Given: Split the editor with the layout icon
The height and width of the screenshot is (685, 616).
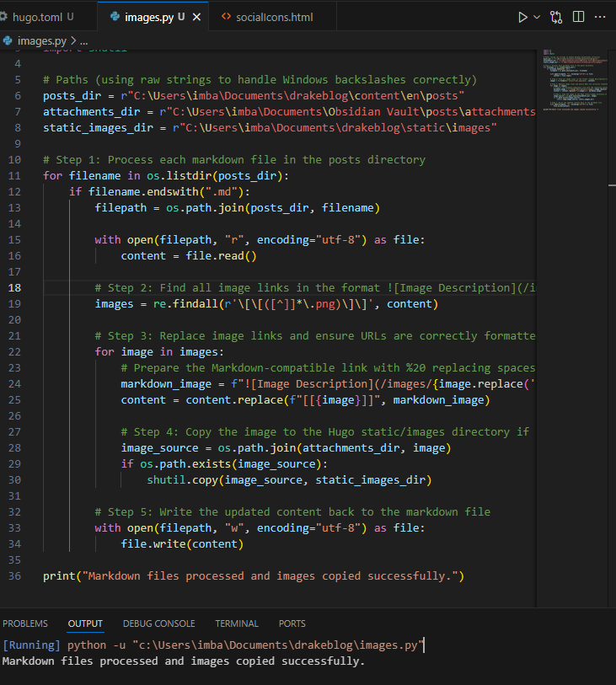Looking at the screenshot, I should point(579,17).
